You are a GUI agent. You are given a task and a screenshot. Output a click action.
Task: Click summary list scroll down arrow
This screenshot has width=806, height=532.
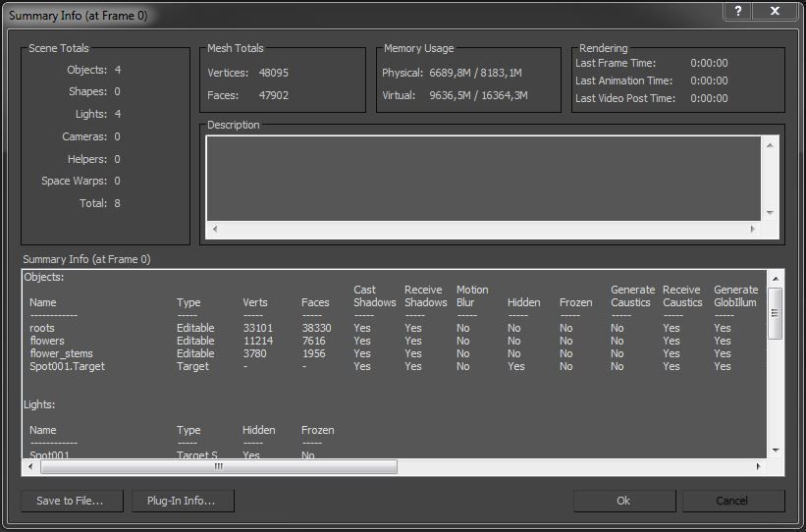tap(776, 451)
